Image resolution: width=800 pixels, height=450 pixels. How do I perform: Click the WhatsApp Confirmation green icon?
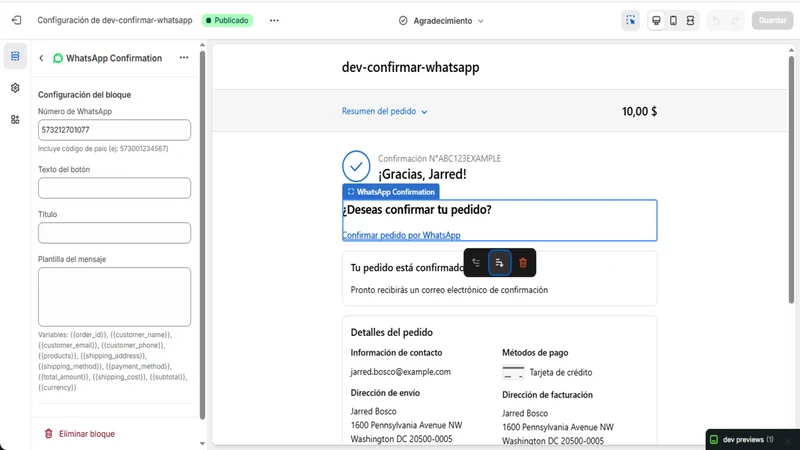click(58, 58)
